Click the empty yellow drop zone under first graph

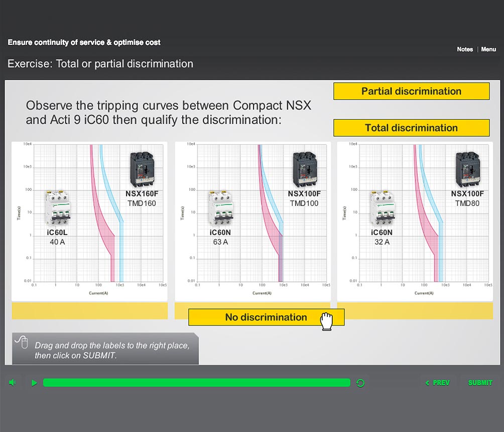pos(89,311)
